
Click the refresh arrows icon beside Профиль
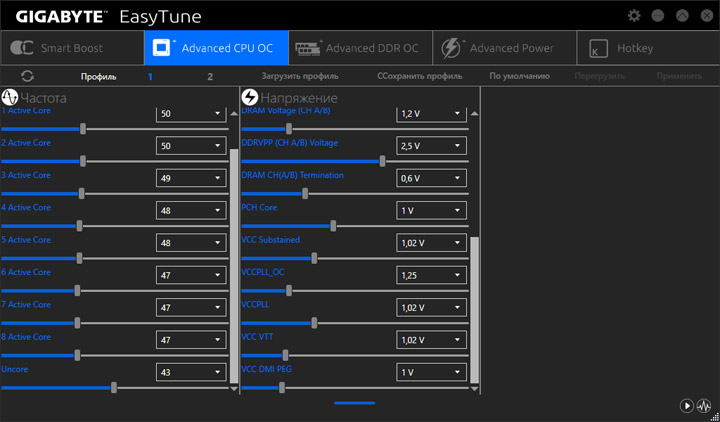pos(27,76)
